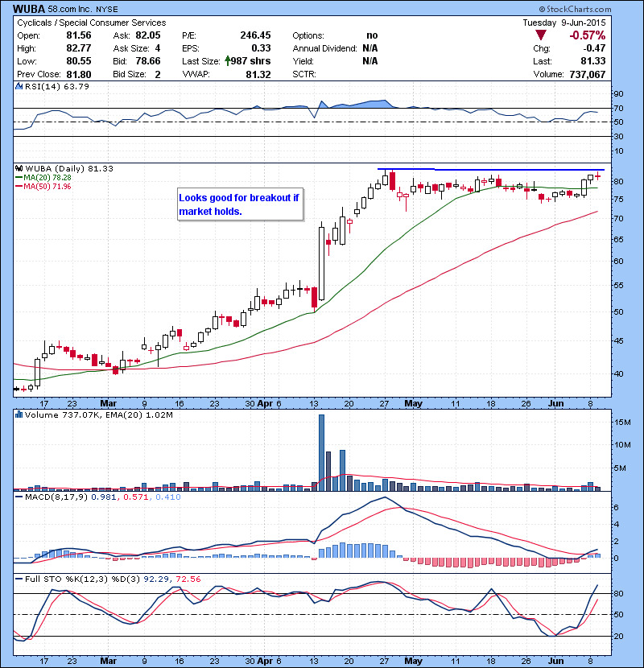
Task: Click Cyclicals / Special Consumer Services sector text
Action: click(92, 23)
